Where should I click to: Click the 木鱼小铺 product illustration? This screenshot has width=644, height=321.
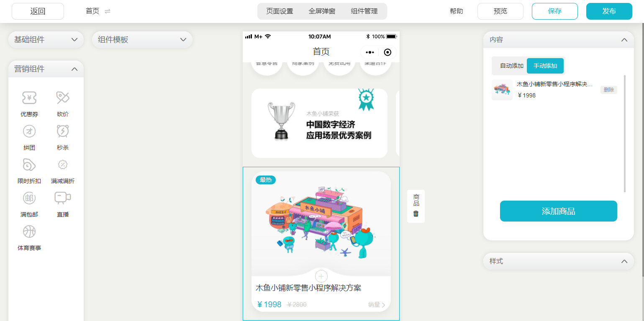coord(320,224)
